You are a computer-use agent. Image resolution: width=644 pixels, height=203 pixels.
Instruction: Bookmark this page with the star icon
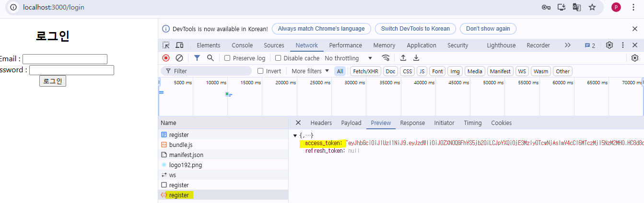pyautogui.click(x=592, y=7)
